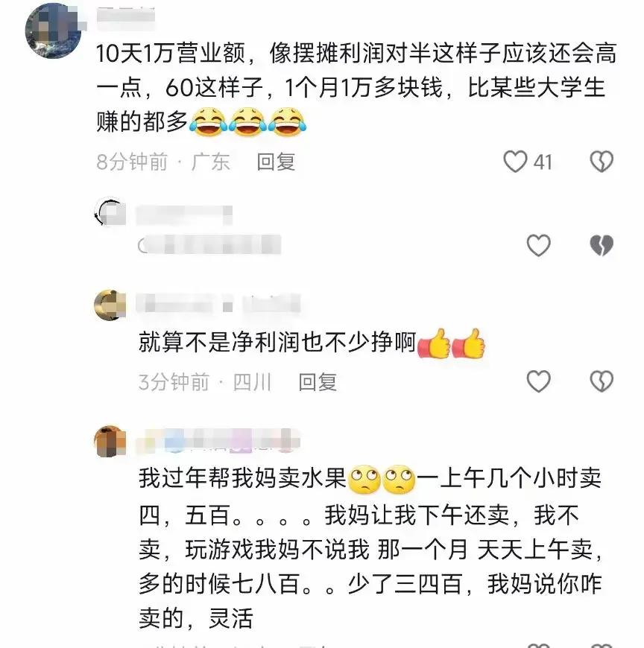This screenshot has height=648, width=644.
Task: Reply to the 3分钟前 Sichuan comment
Action: coord(318,382)
